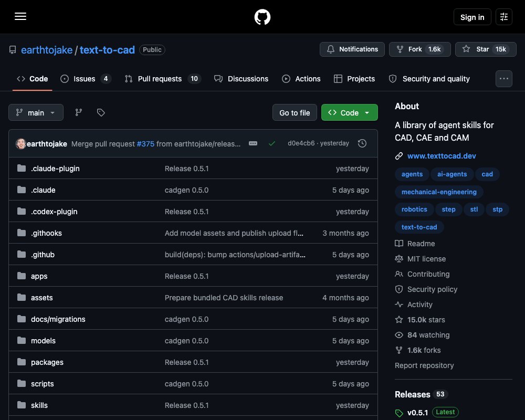The image size is (525, 420).
Task: Show the green checkmark build status
Action: (272, 143)
